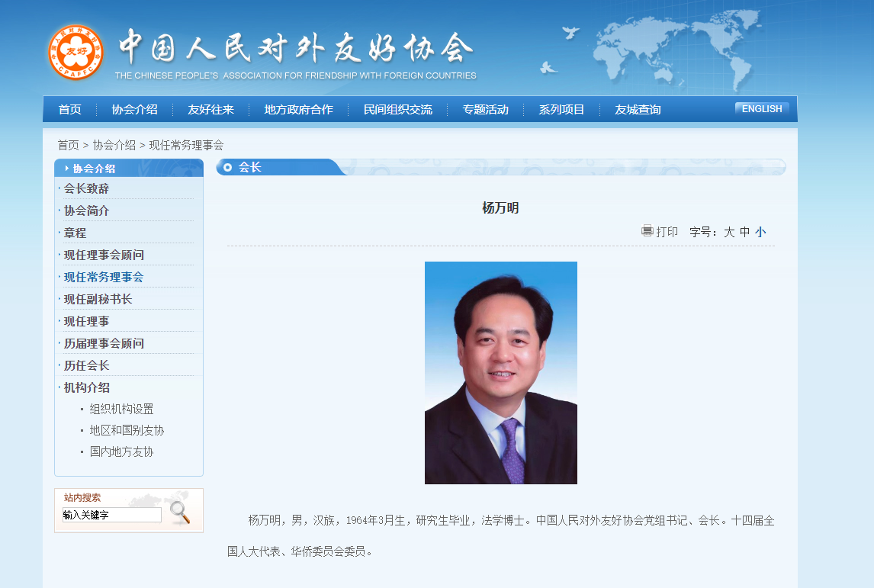
Task: Click the magnifying glass search icon
Action: coord(180,512)
